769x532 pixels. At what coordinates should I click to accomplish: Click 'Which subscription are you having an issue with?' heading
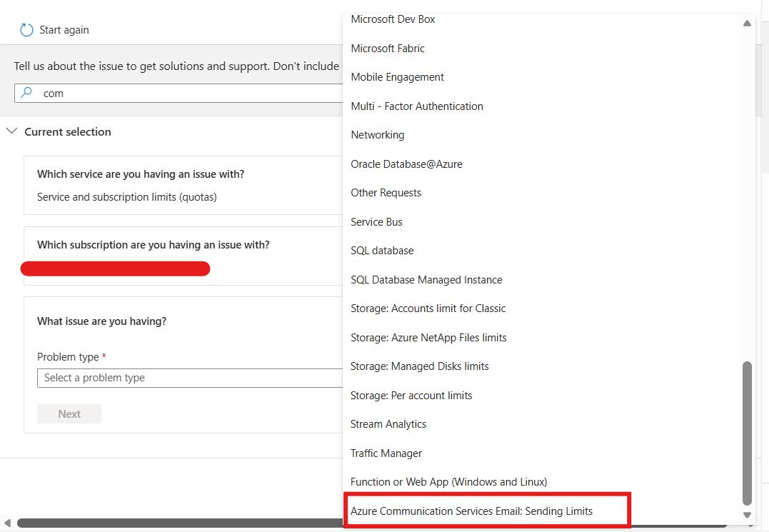[154, 245]
